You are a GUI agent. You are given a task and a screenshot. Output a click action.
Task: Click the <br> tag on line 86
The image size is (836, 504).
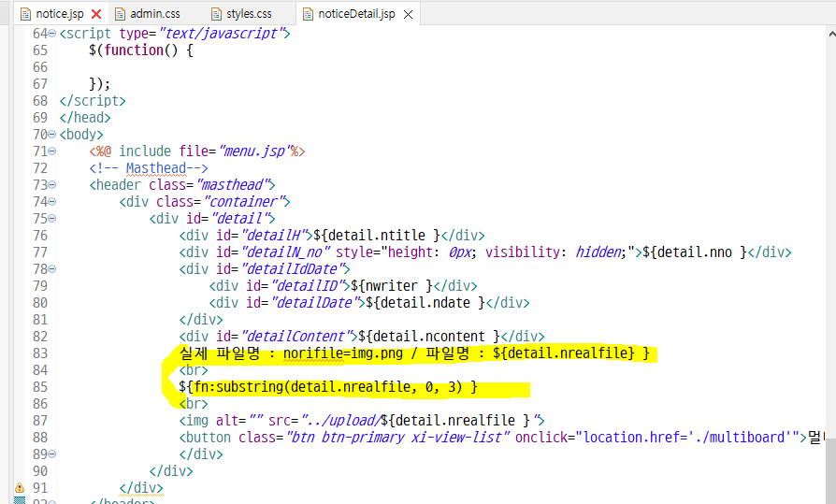tap(194, 403)
